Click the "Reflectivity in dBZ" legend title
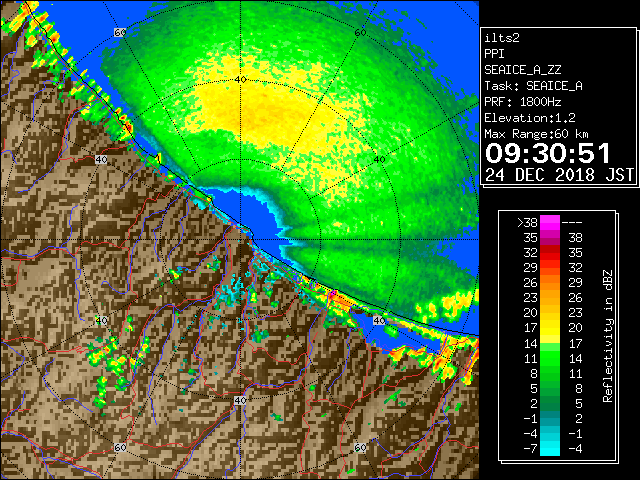Screen dimensions: 640x480 pos(608,336)
